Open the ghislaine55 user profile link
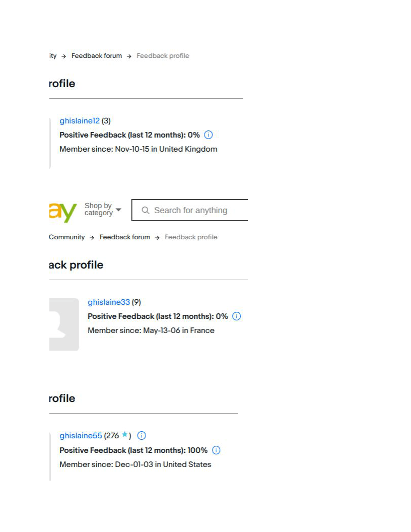411x532 pixels. point(81,436)
